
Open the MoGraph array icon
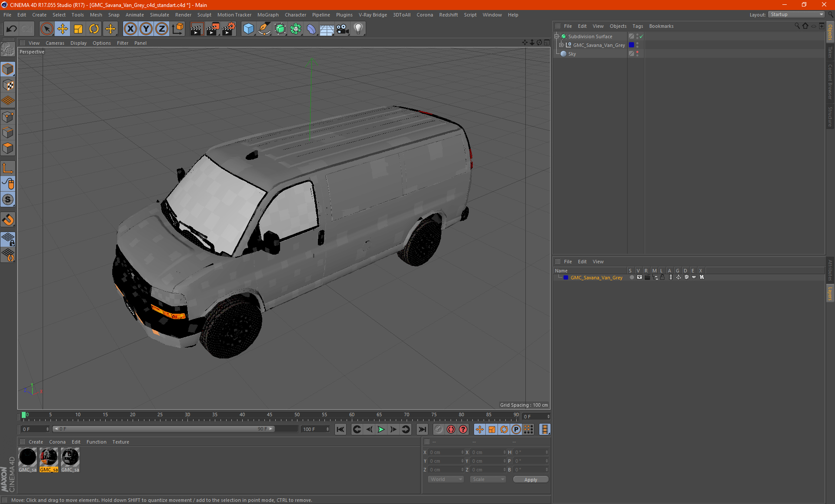pos(296,29)
